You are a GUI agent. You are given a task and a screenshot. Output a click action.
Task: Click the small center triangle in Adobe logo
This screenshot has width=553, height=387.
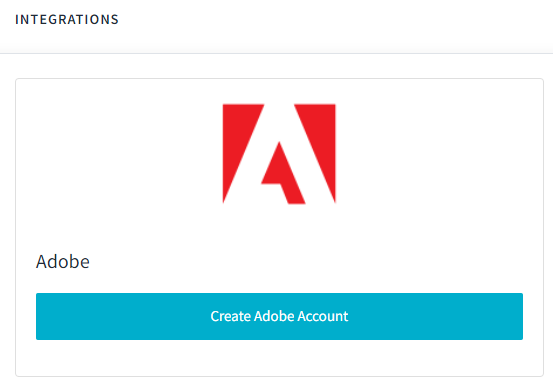pos(283,173)
